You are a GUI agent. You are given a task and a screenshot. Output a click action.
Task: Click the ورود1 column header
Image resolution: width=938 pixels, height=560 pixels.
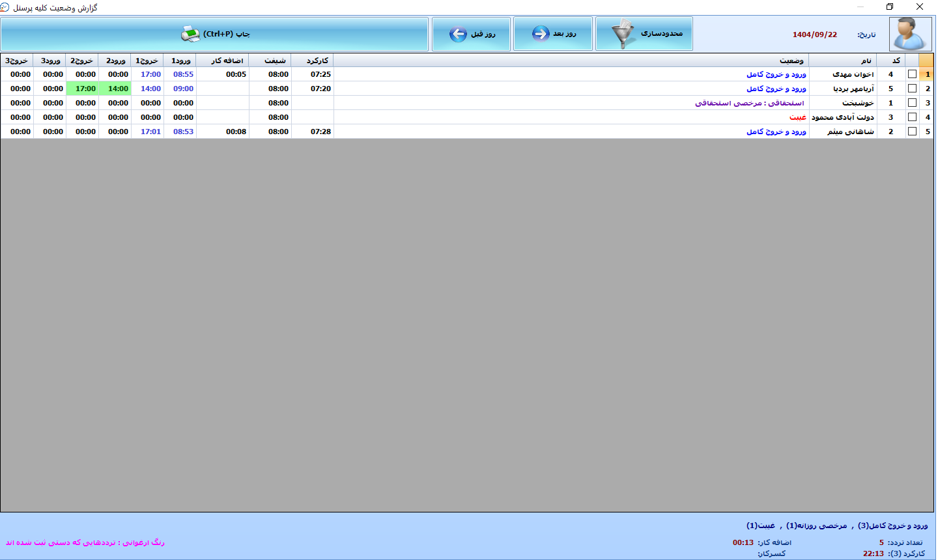(x=180, y=61)
